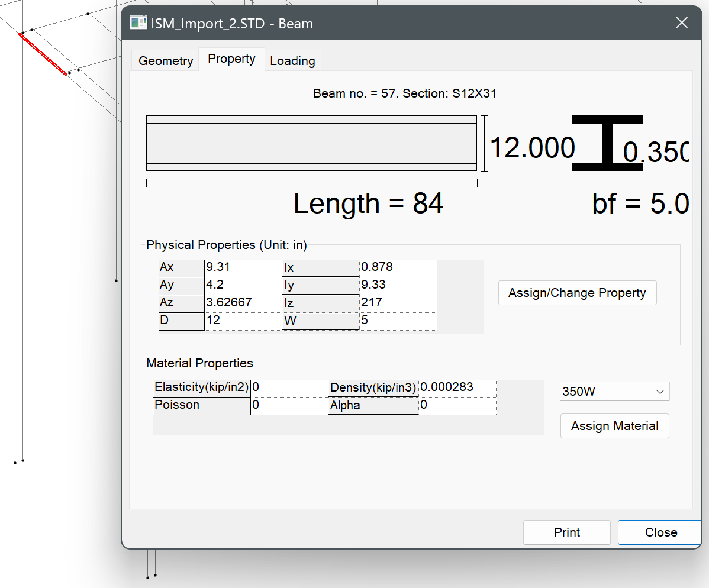
Task: Select the red highlighted beam in model view
Action: [43, 54]
